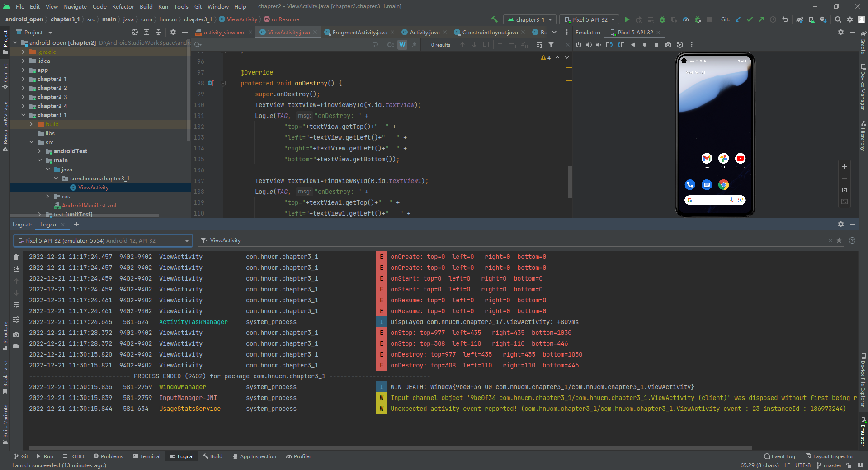The image size is (868, 470).
Task: Click the Debug app bug icon
Action: pos(662,19)
